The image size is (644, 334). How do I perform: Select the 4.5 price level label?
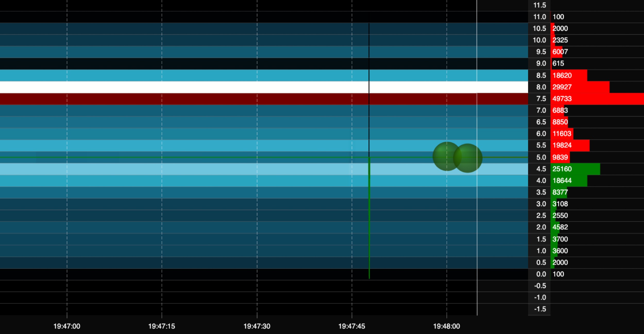click(x=541, y=169)
